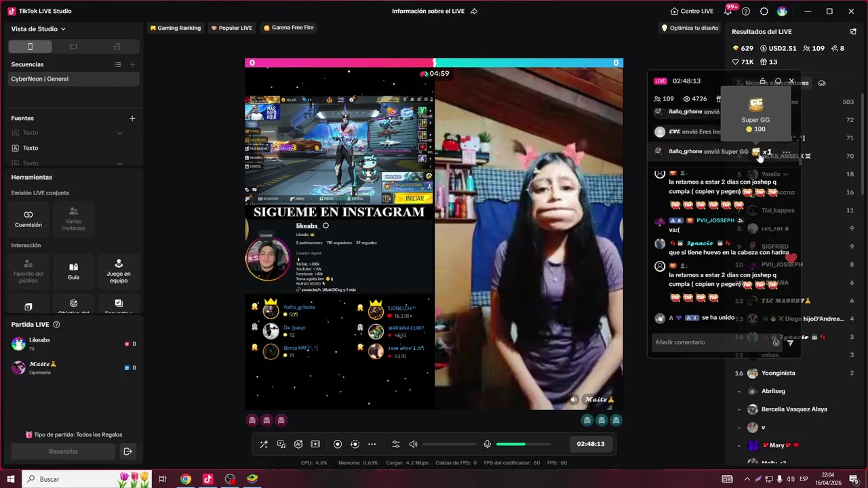Open the Secuencias list view icon
The width and height of the screenshot is (868, 488).
click(x=118, y=64)
